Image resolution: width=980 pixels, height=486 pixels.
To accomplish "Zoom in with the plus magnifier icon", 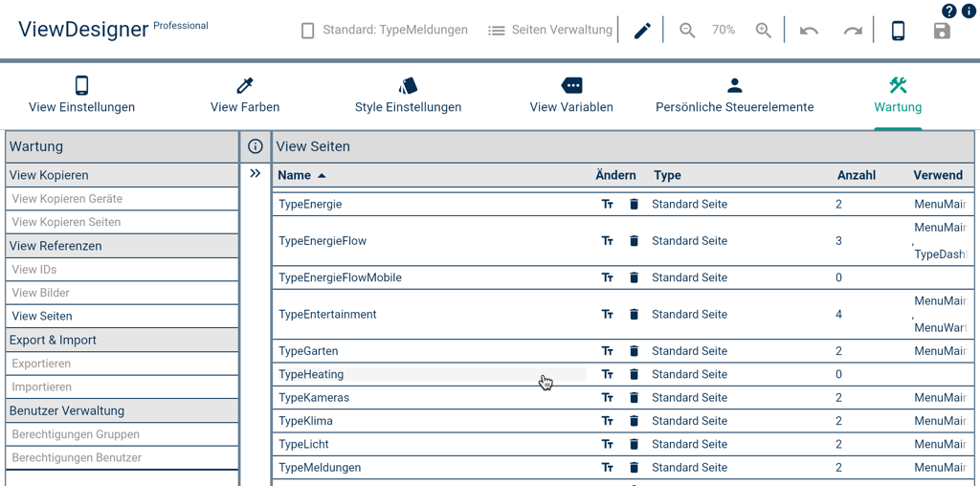I will (x=763, y=31).
